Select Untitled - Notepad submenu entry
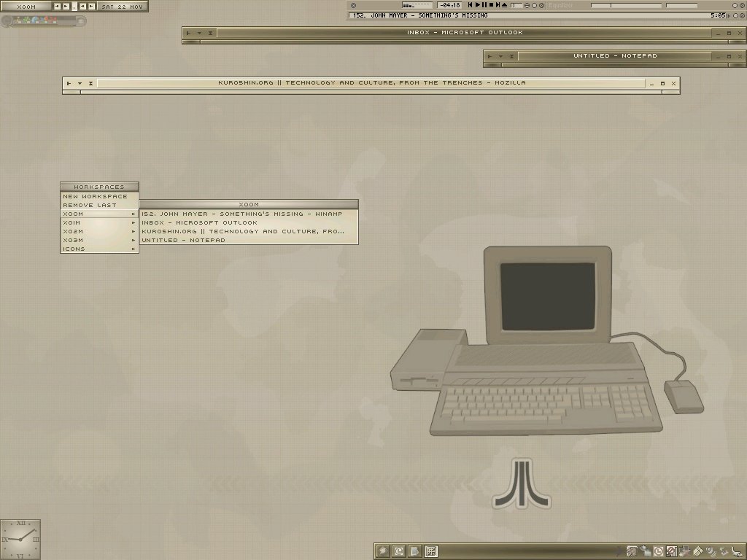Viewport: 747px width, 560px height. [249, 240]
